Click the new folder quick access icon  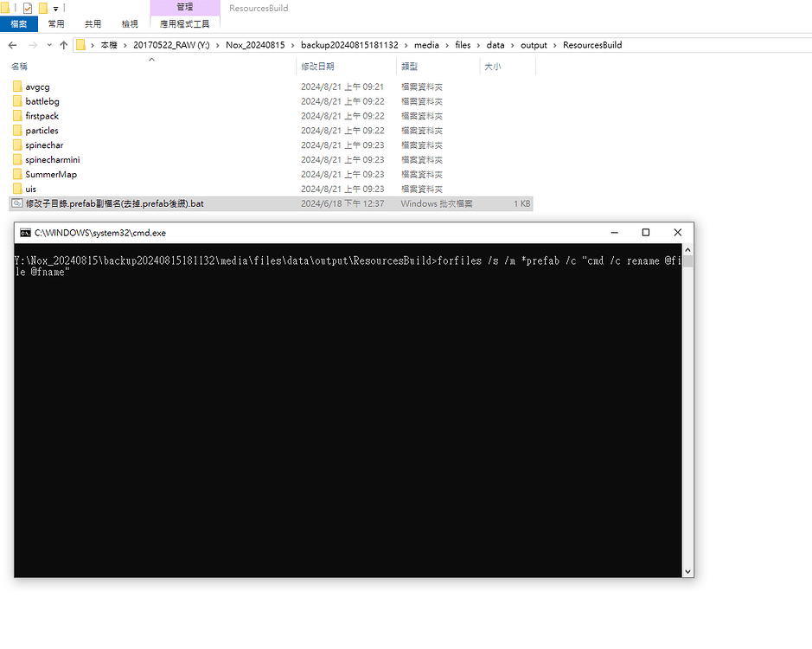pyautogui.click(x=42, y=8)
